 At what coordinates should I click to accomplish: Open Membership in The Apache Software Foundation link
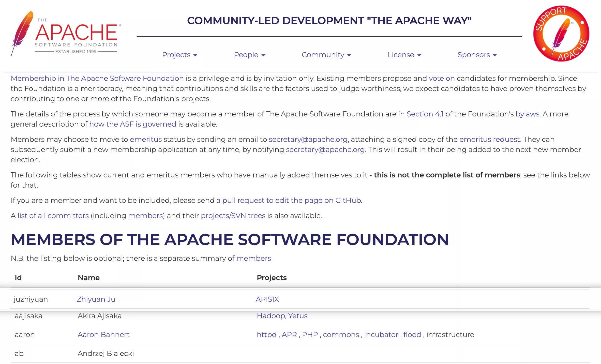(x=97, y=78)
